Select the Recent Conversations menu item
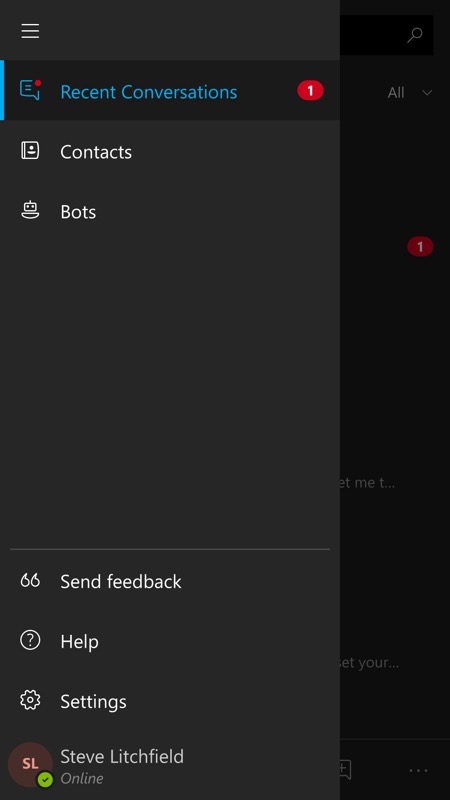The image size is (450, 800). pyautogui.click(x=170, y=90)
